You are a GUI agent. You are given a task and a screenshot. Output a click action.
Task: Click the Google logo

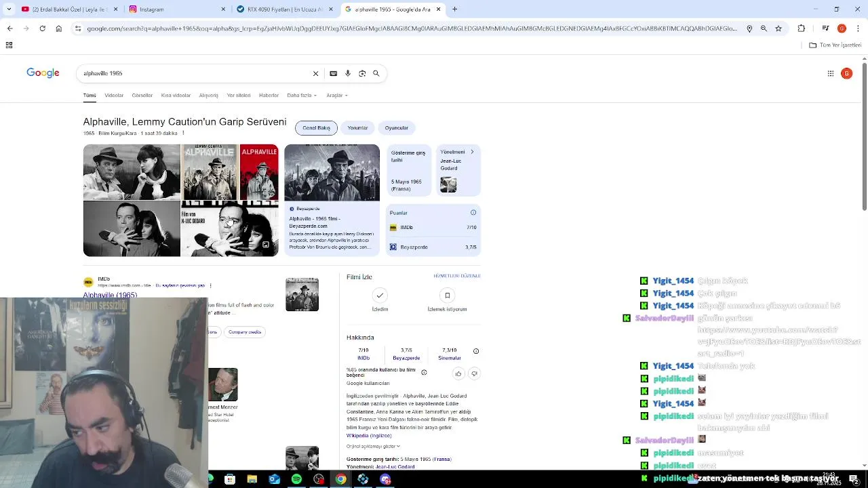point(43,73)
